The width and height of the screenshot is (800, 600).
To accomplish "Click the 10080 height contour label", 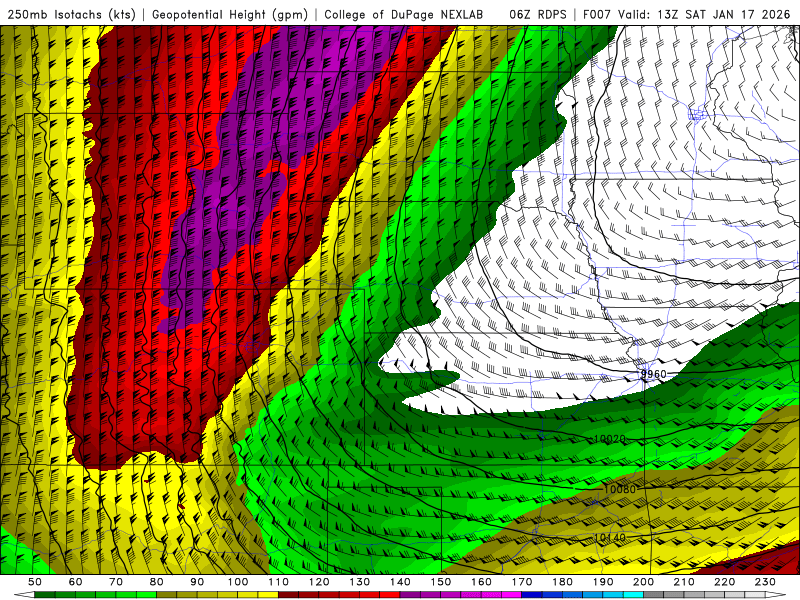I will pos(619,489).
